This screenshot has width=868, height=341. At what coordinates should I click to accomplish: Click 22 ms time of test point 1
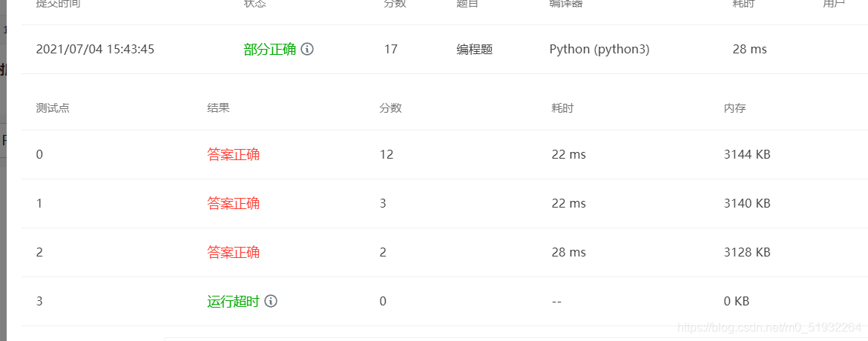(568, 203)
